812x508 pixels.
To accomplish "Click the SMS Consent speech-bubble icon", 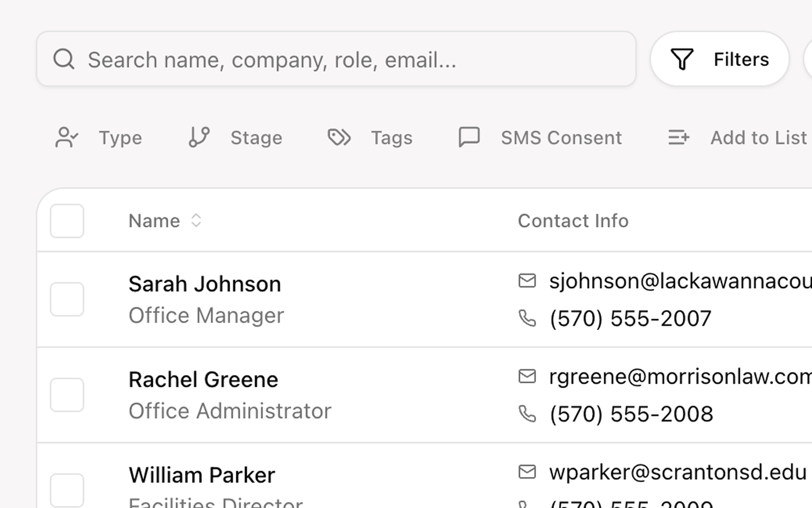I will 469,137.
